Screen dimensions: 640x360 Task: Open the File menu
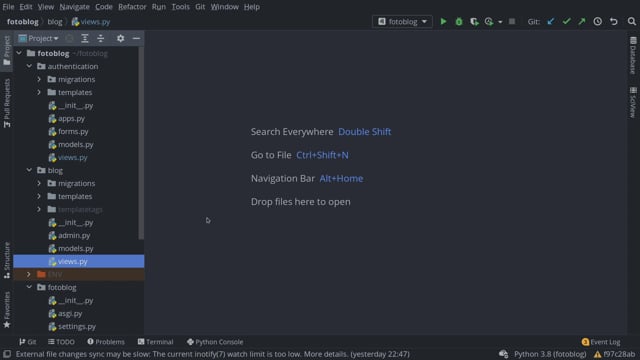pos(8,7)
